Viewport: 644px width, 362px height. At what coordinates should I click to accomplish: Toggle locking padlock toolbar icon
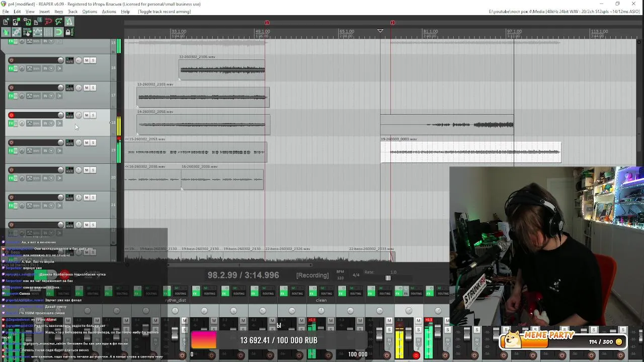click(x=69, y=32)
